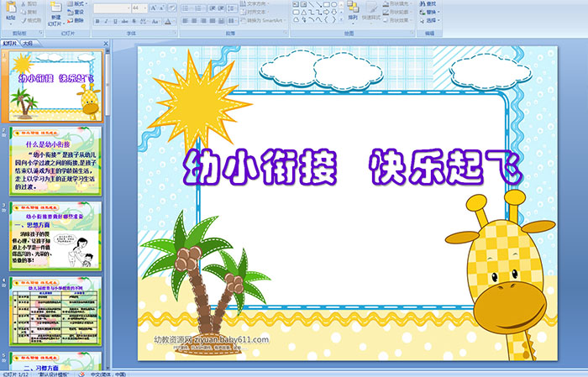Image resolution: width=588 pixels, height=377 pixels.
Task: Click the Increase Font Size icon
Action: 153,8
